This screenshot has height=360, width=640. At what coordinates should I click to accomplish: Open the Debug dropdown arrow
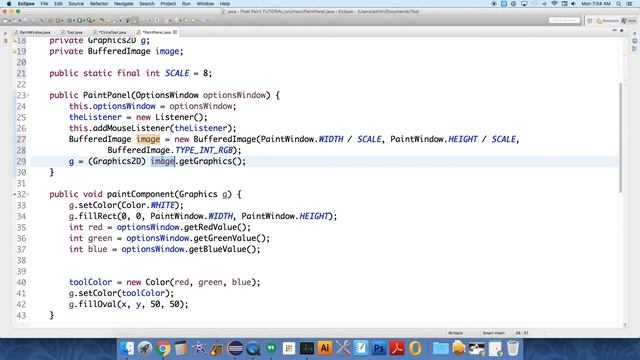[74, 20]
